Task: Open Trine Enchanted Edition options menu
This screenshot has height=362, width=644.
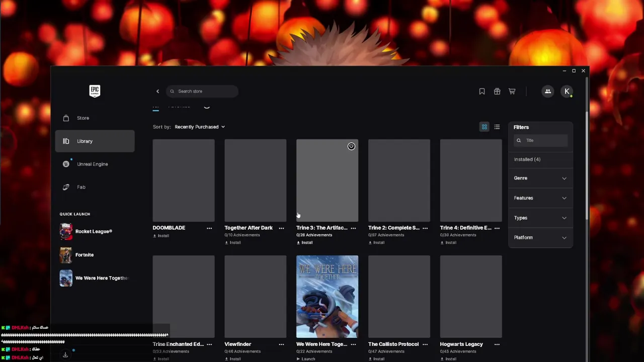Action: 209,344
